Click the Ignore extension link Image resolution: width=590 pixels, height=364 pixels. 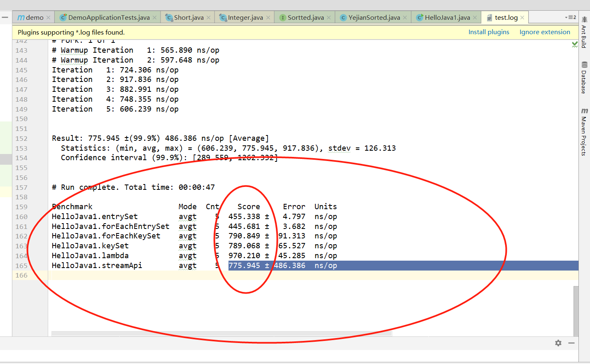click(545, 32)
